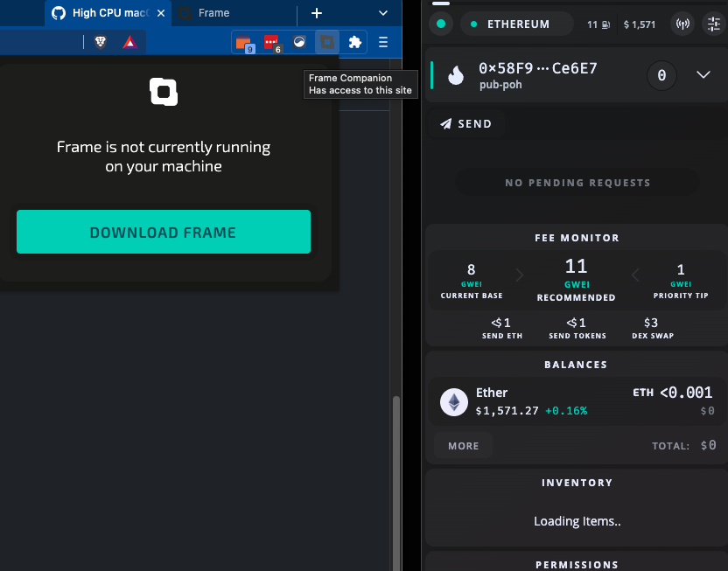Click the Ether coin icon
728x571 pixels.
[453, 401]
